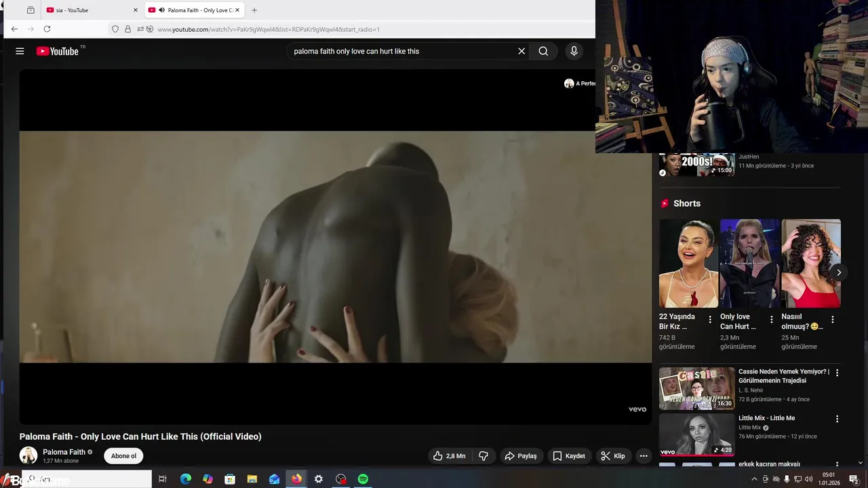This screenshot has height=488, width=868.
Task: Open Windows Settings gear in taskbar
Action: (x=319, y=479)
